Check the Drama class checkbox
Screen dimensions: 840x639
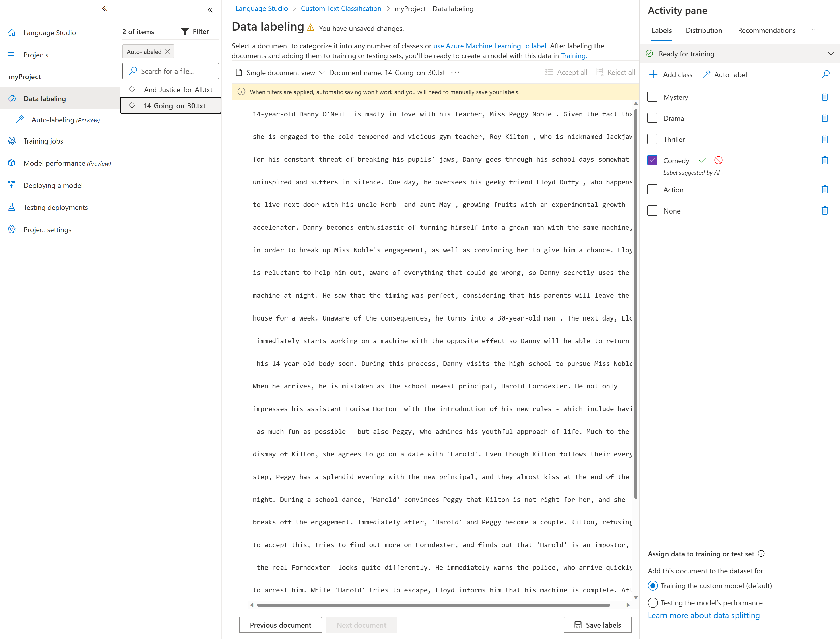pos(652,118)
